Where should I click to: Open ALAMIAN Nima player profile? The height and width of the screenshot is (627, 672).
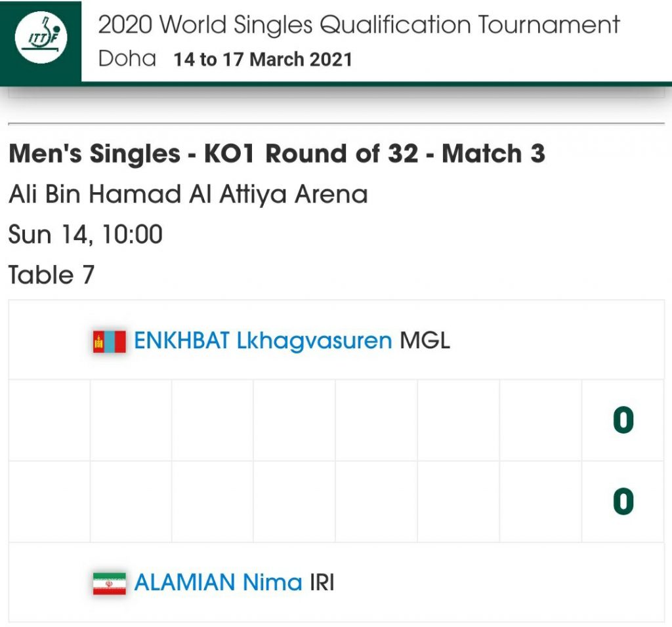(x=218, y=583)
